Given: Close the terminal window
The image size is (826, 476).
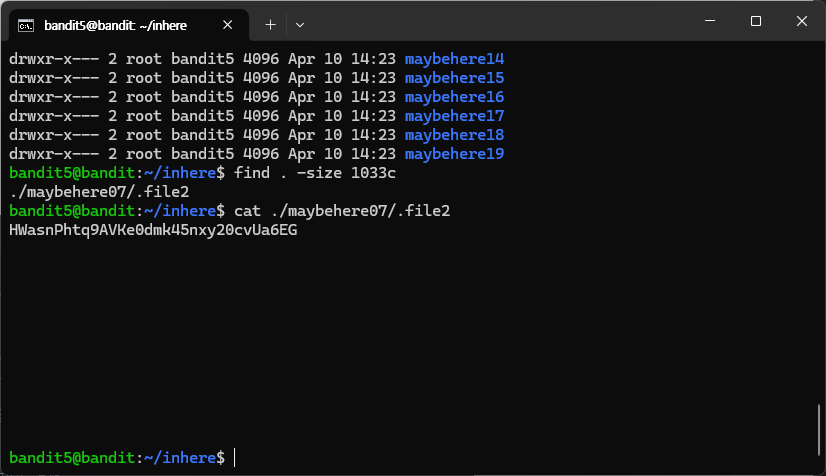Looking at the screenshot, I should (802, 21).
